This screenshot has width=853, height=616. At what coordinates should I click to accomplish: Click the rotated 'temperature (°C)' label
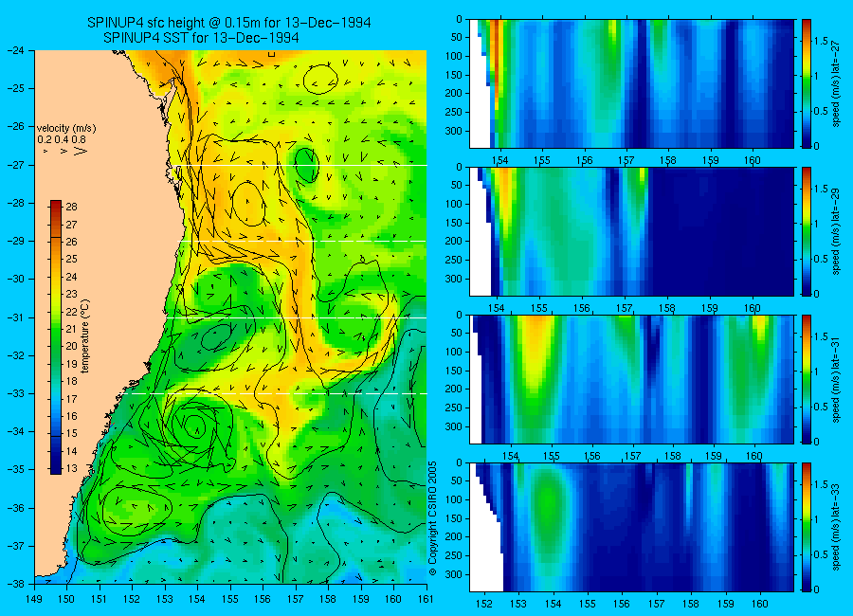click(x=85, y=336)
